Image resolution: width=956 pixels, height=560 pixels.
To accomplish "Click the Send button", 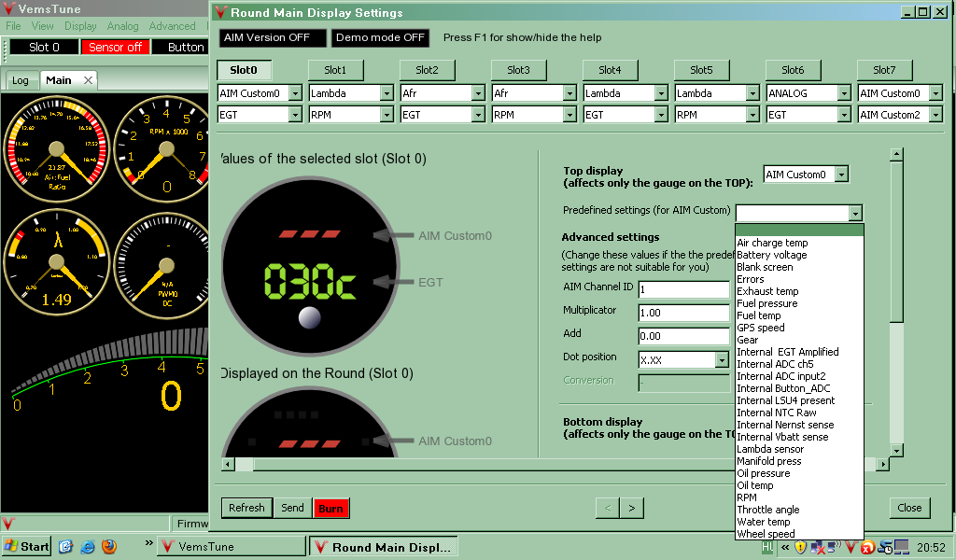I will tap(292, 508).
